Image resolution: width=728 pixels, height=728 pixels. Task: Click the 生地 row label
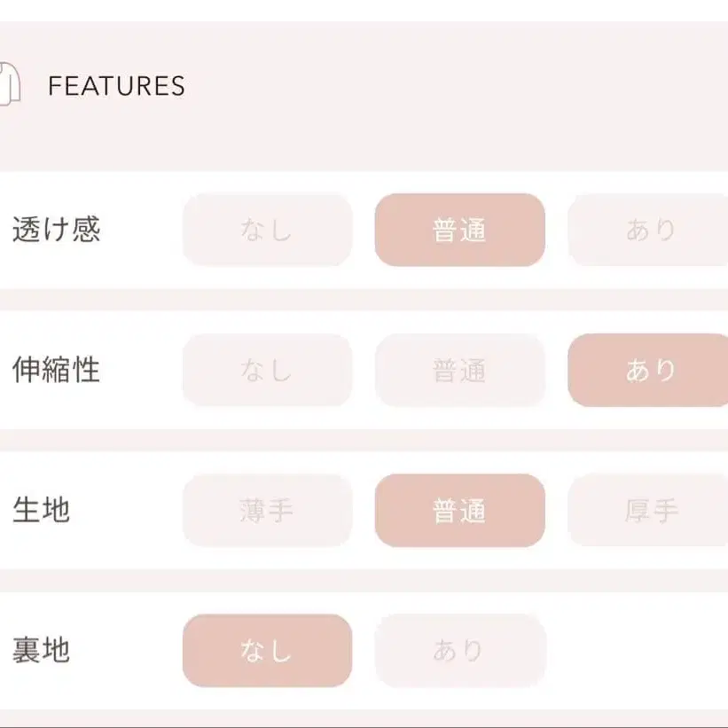point(41,510)
